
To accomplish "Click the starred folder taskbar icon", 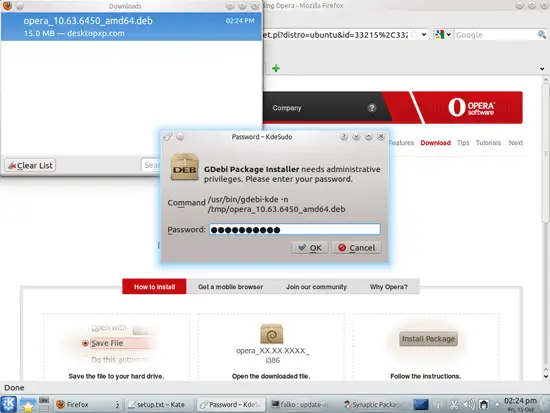I will [27, 405].
